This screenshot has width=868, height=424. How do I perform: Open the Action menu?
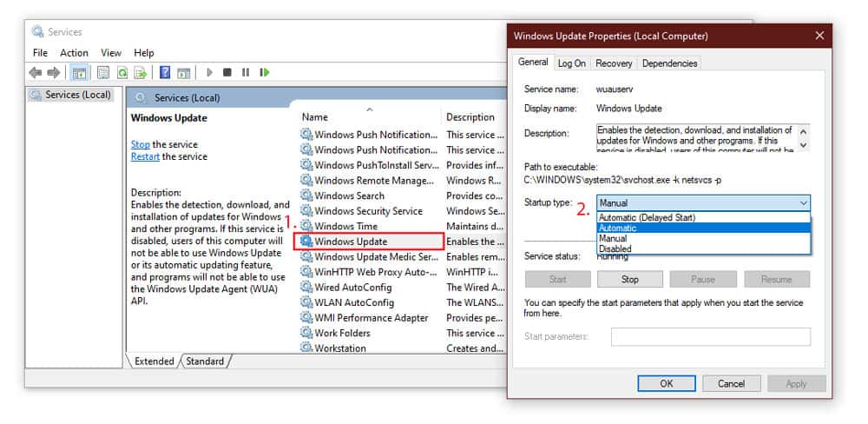click(x=74, y=53)
